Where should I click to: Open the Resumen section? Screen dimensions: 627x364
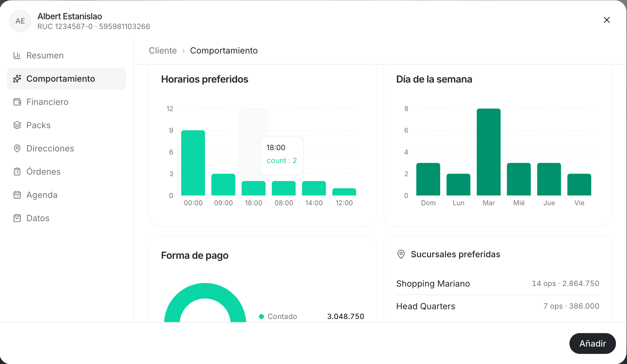pyautogui.click(x=66, y=55)
